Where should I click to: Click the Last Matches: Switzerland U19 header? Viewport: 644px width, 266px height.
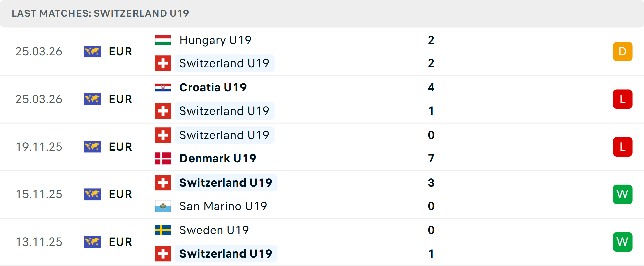pos(100,13)
